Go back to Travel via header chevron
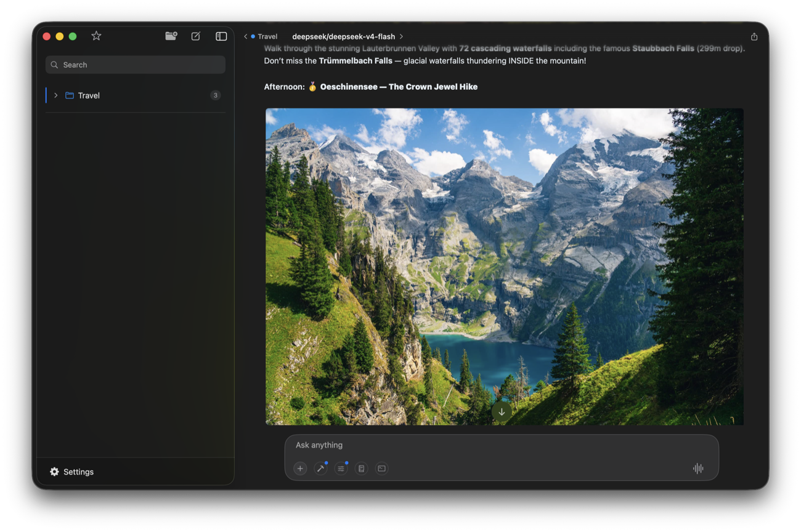 pos(245,36)
